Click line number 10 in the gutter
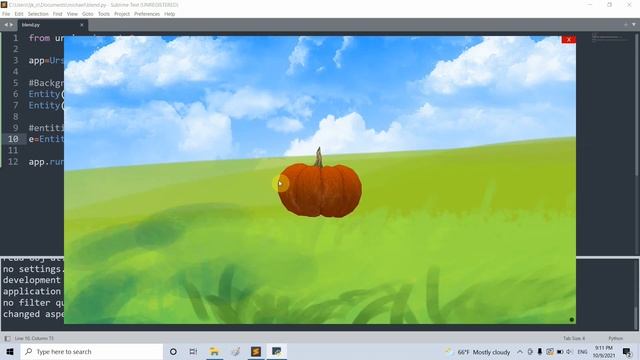 (13, 139)
